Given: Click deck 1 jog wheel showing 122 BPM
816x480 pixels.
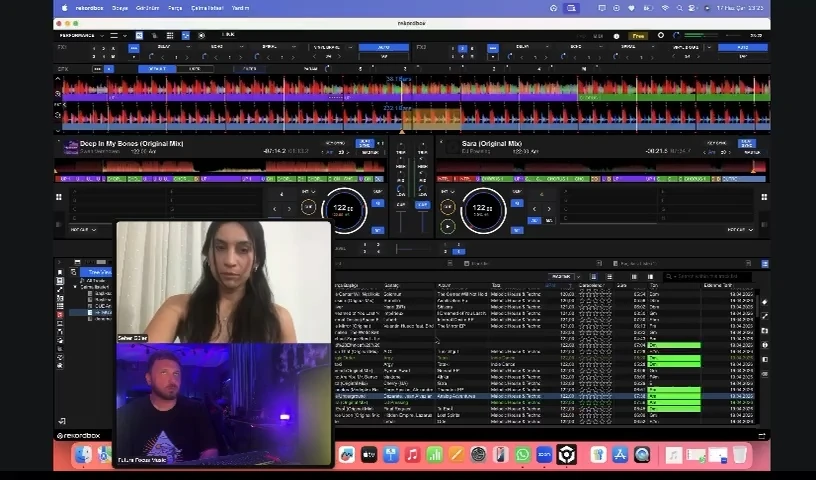Looking at the screenshot, I should tap(344, 210).
